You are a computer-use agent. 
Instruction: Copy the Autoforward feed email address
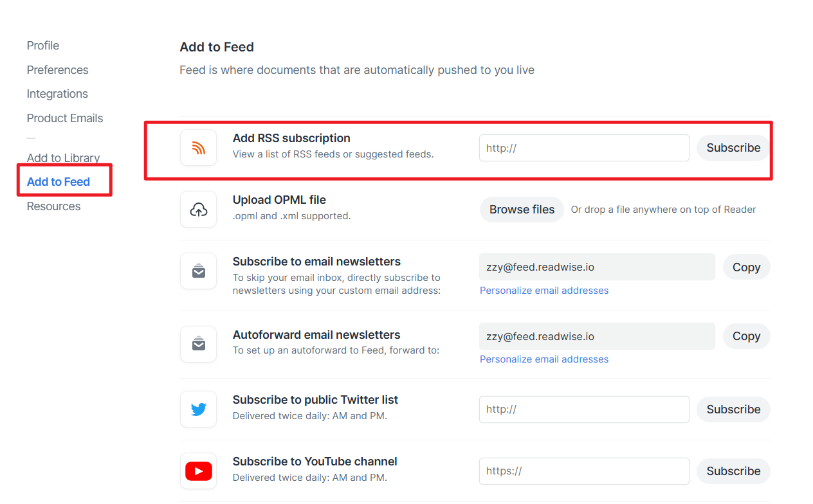746,336
